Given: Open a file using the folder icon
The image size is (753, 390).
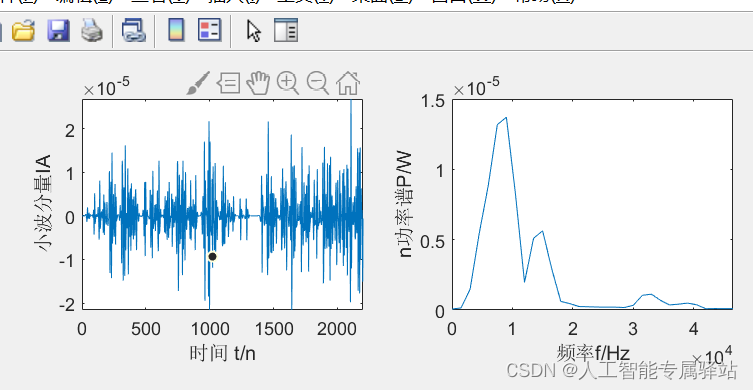Looking at the screenshot, I should (x=23, y=30).
